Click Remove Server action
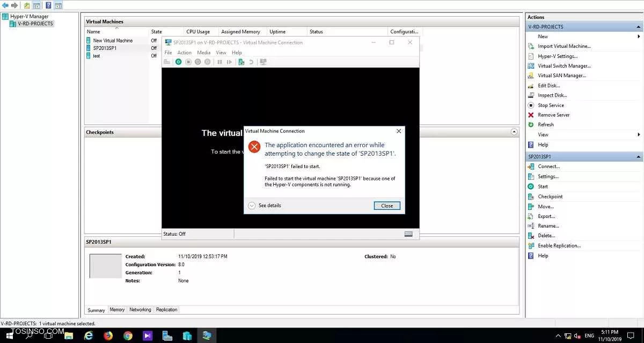Viewport: 644px width, 343px height. pos(554,115)
